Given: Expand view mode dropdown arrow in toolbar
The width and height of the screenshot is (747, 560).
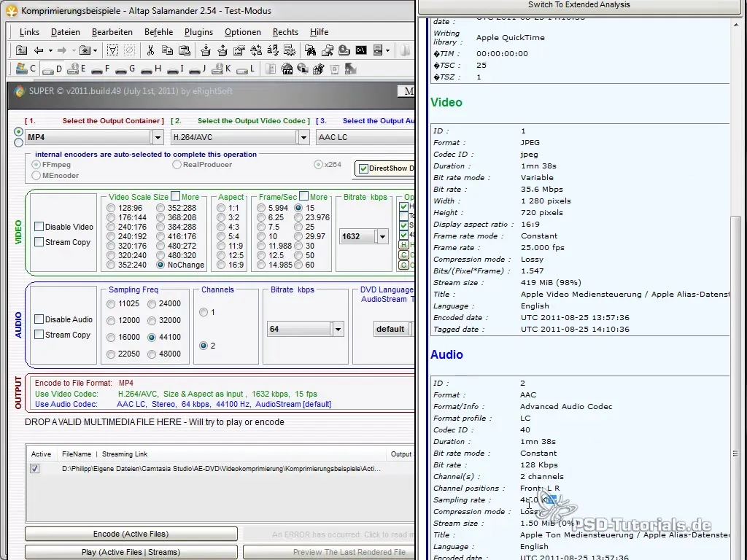Looking at the screenshot, I should coord(387,50).
